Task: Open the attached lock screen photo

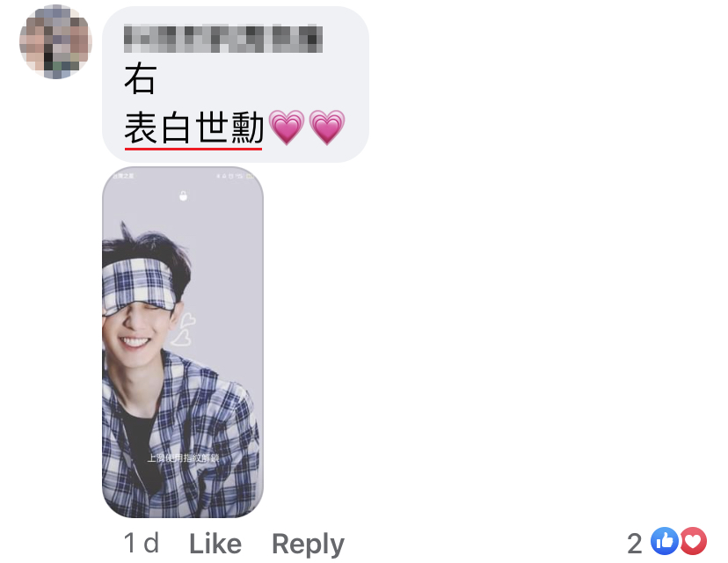Action: tap(183, 342)
